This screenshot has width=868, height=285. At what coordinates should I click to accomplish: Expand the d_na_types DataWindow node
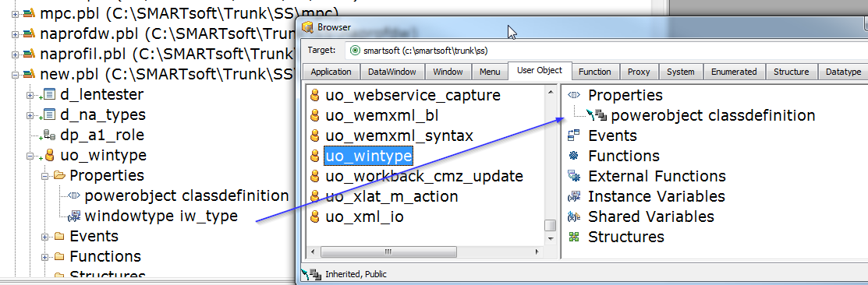click(x=30, y=115)
